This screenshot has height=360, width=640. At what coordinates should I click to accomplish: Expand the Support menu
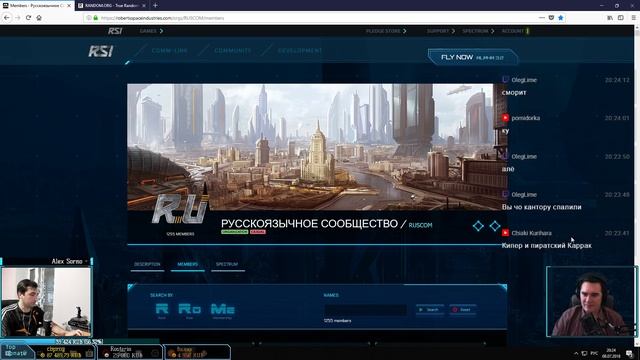pyautogui.click(x=440, y=31)
